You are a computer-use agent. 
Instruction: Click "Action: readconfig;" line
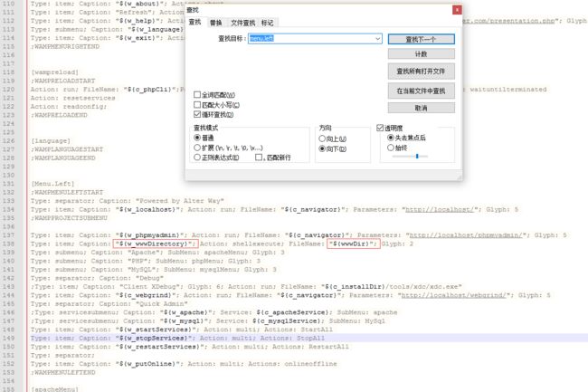69,107
